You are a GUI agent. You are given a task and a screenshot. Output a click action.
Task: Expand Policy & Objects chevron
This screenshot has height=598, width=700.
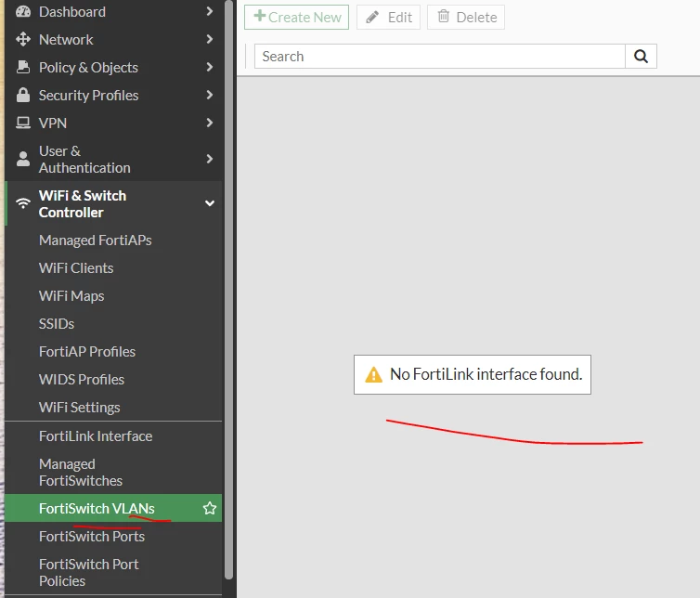[210, 67]
